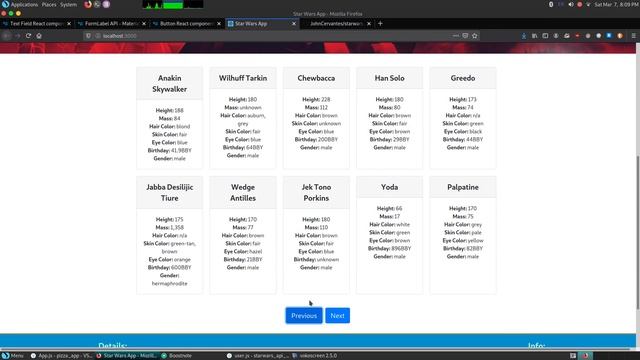
Task: Open the Firefox hamburger menu
Action: click(633, 36)
